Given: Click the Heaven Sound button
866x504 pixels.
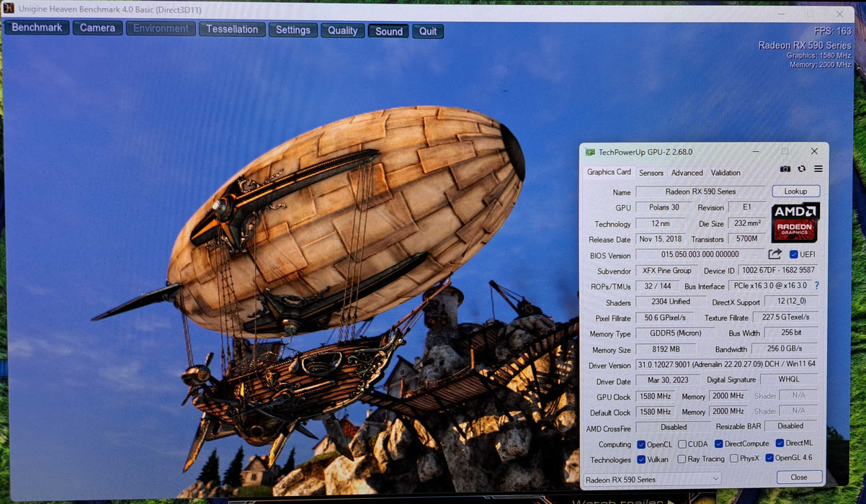Looking at the screenshot, I should tap(388, 31).
